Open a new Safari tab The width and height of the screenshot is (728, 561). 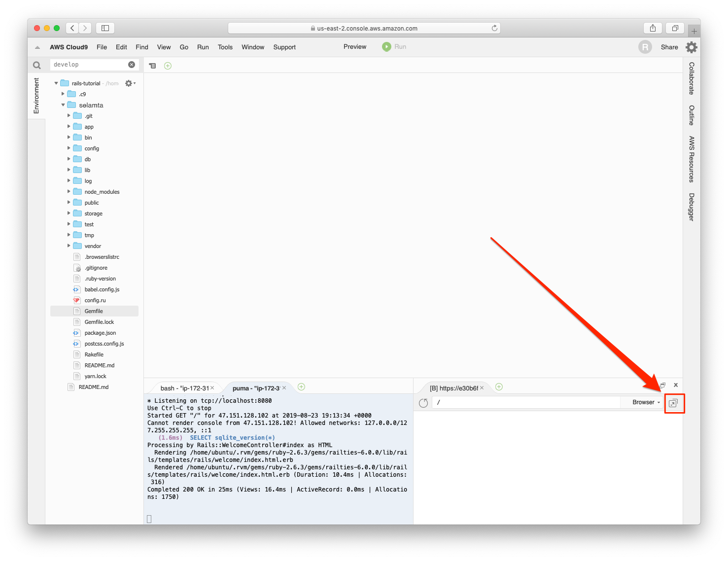tap(694, 31)
